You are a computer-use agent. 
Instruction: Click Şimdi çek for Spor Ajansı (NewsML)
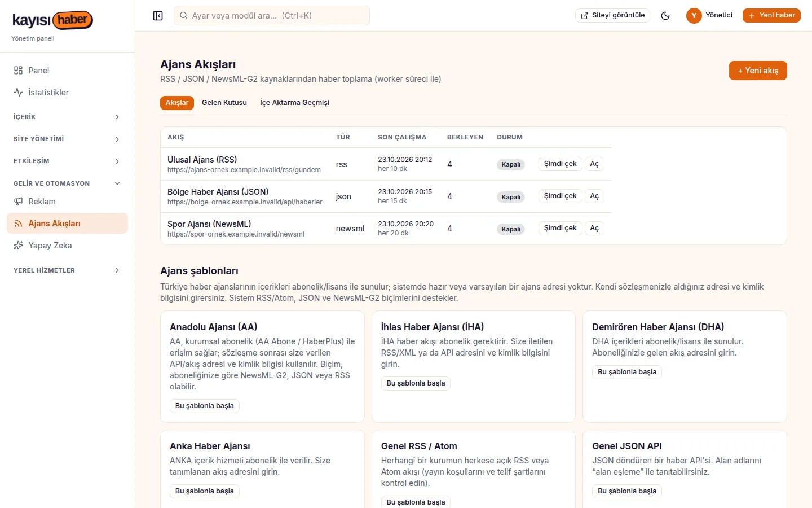pyautogui.click(x=560, y=228)
